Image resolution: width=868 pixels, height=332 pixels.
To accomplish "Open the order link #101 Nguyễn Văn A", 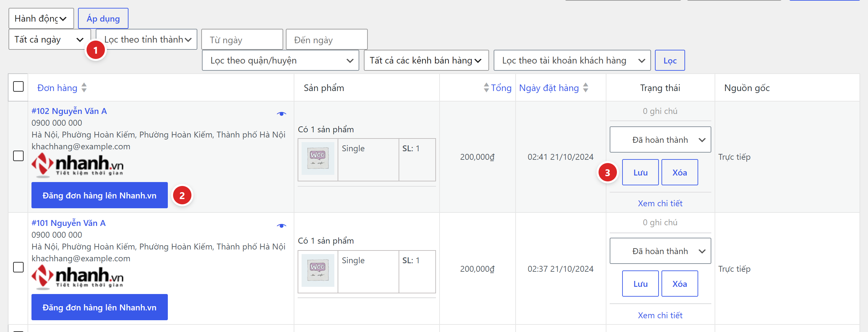I will click(69, 223).
